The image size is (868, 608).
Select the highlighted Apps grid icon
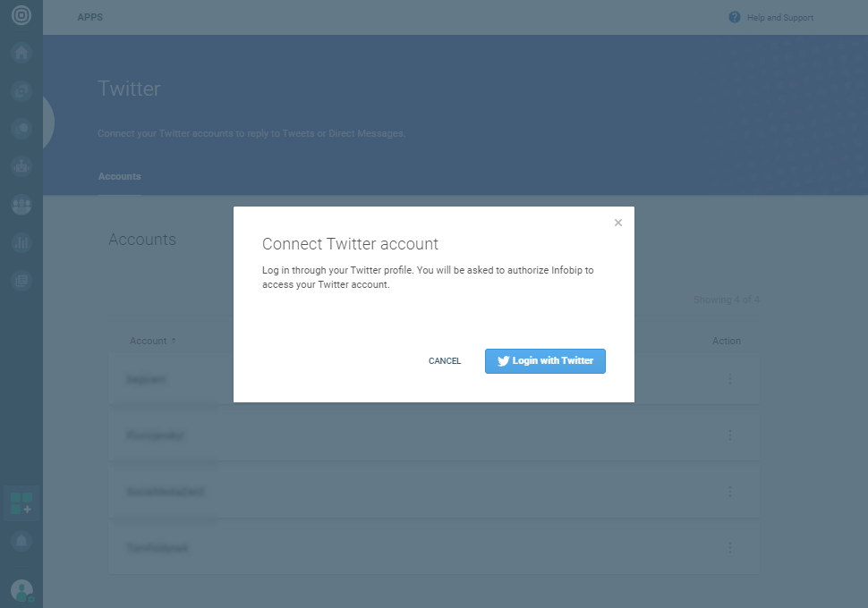click(x=21, y=502)
